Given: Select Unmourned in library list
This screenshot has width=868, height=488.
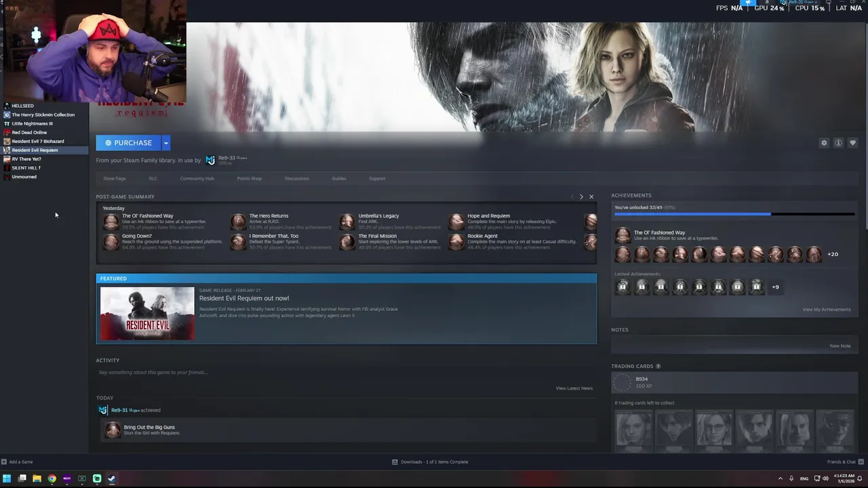Looking at the screenshot, I should coord(44,176).
